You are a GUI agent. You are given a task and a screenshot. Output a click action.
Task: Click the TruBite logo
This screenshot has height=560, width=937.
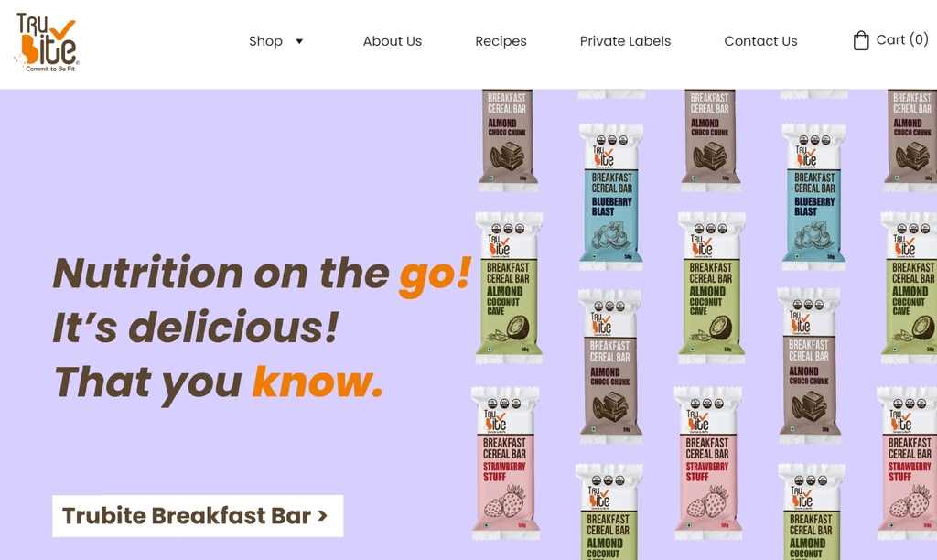click(x=47, y=42)
